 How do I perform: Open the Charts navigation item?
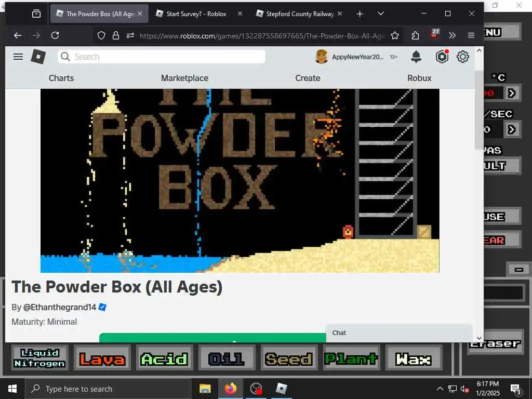tap(61, 78)
